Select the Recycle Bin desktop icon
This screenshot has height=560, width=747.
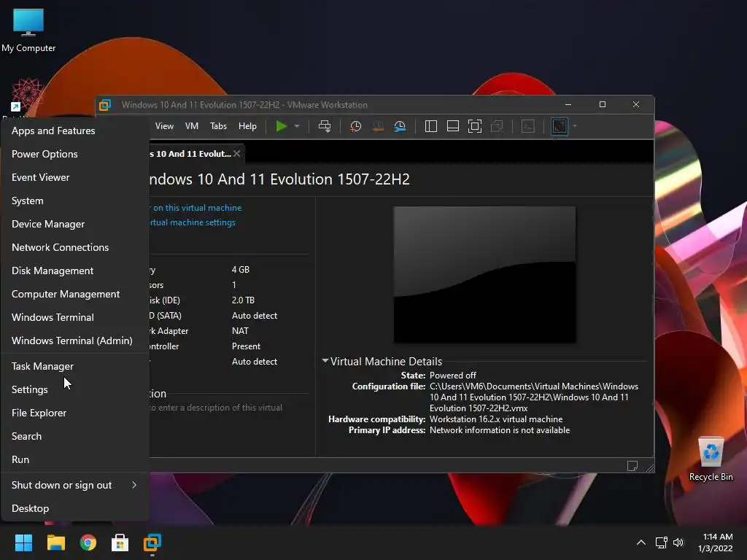click(711, 459)
